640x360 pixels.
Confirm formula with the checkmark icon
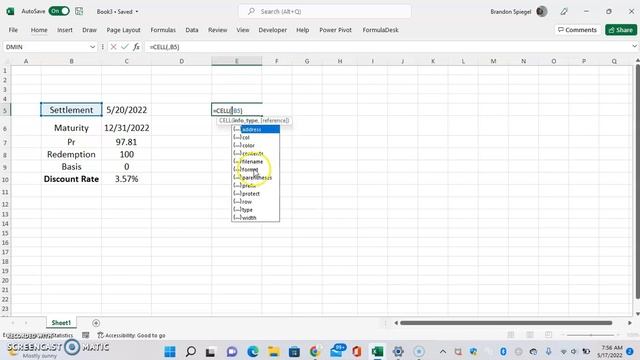point(124,47)
